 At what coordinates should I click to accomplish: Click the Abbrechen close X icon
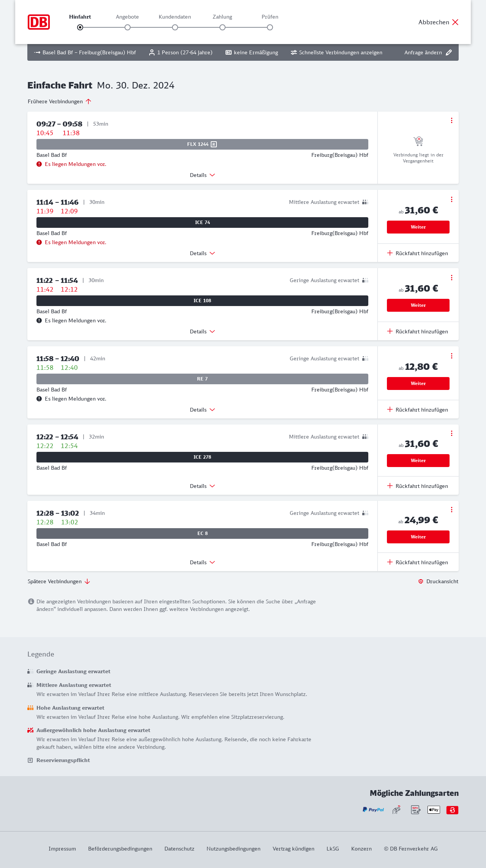coord(455,22)
